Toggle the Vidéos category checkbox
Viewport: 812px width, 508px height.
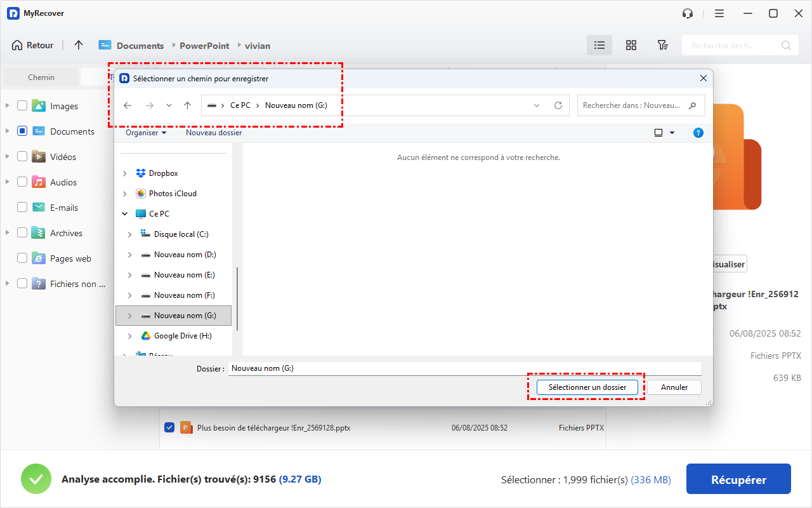[22, 157]
